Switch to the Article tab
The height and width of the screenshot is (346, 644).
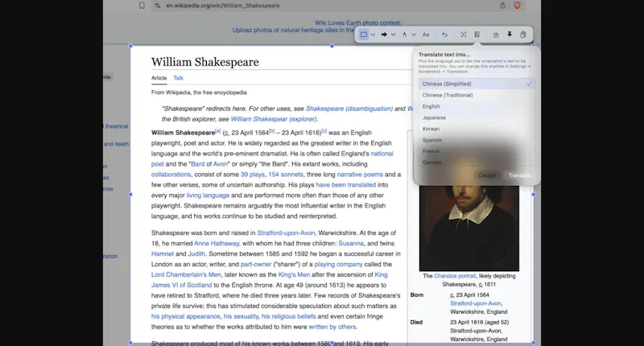tap(159, 78)
